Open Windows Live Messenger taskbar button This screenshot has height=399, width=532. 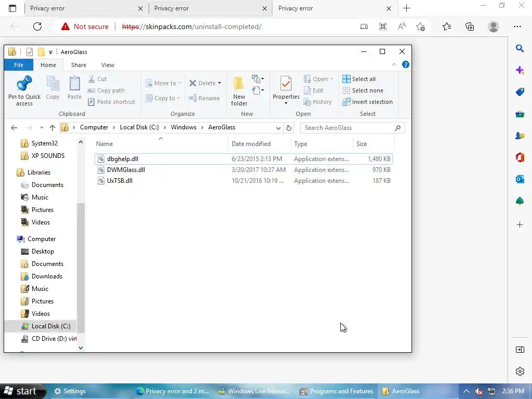pos(254,391)
